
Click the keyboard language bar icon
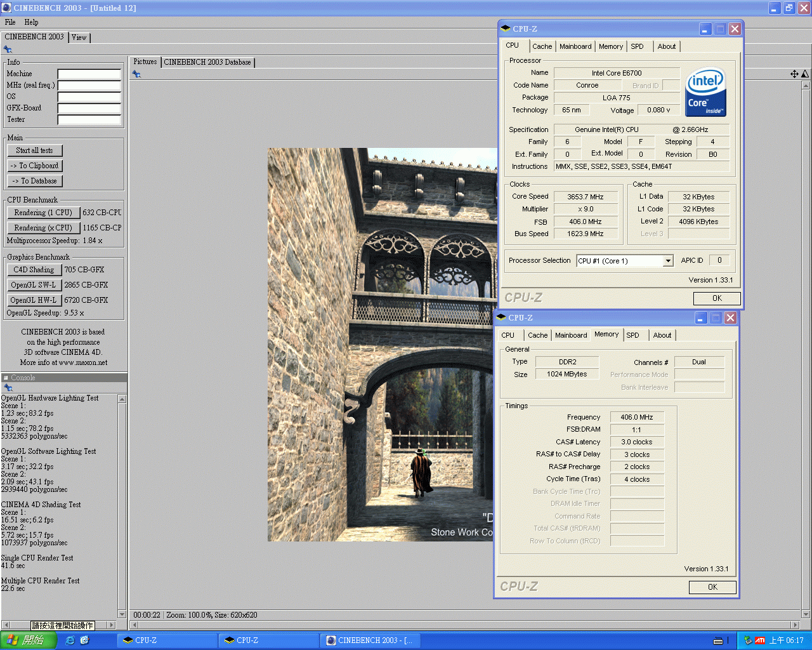(x=718, y=640)
